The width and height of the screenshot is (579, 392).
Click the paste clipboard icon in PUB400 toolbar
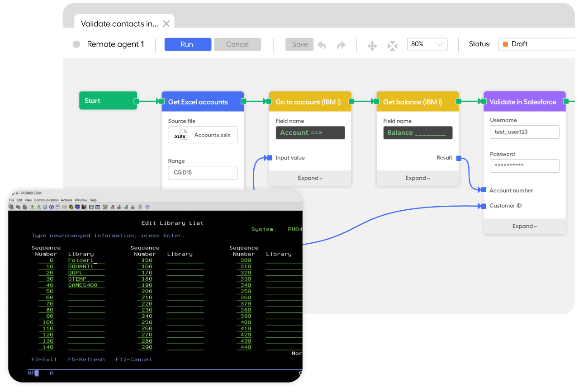click(25, 207)
